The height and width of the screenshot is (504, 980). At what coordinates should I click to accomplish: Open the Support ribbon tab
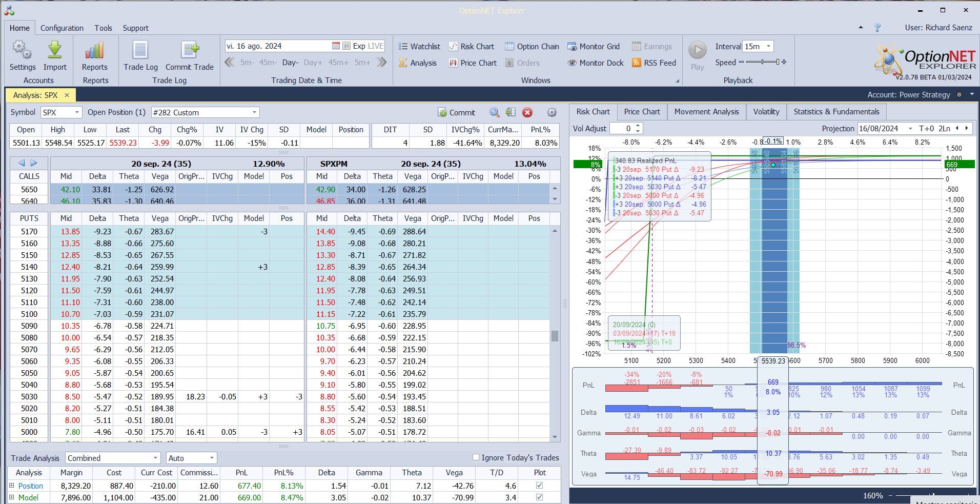(x=136, y=28)
